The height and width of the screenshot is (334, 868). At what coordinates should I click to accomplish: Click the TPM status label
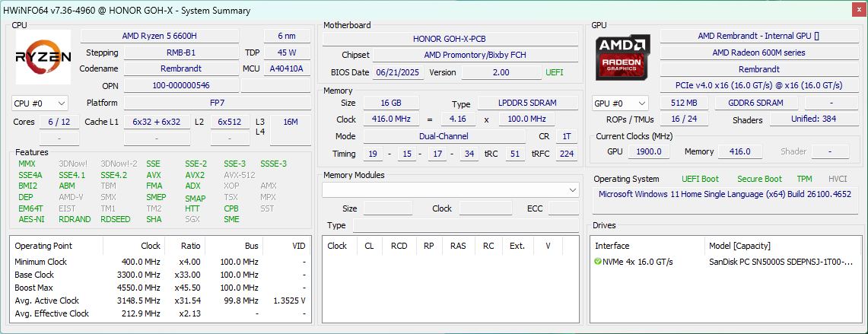tap(804, 179)
